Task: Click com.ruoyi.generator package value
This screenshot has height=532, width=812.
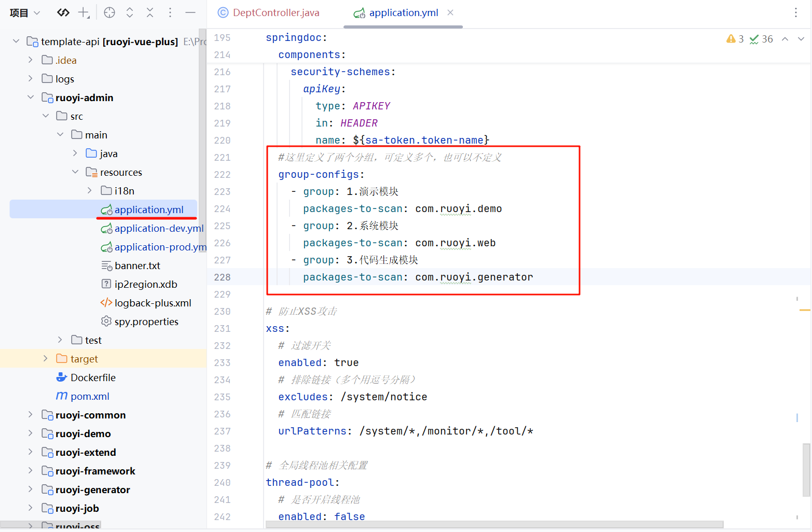Action: tap(474, 277)
